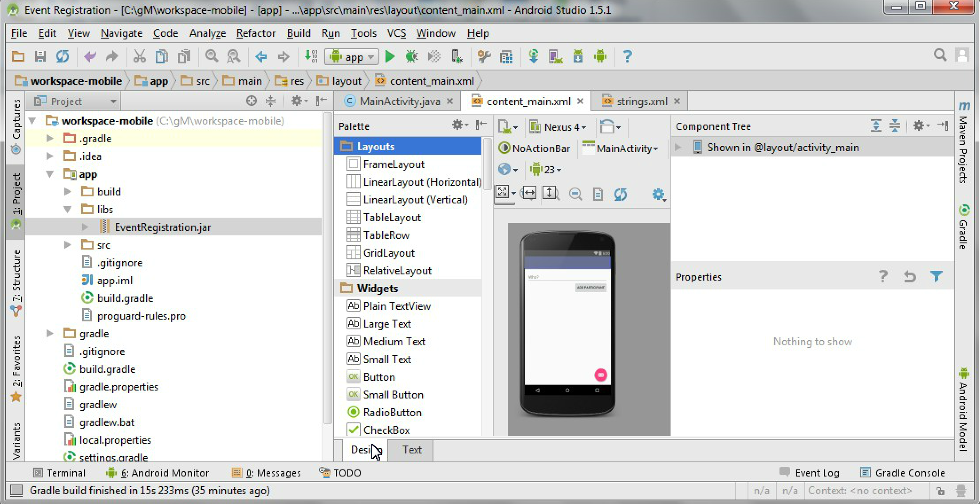
Task: Click the Save All toolbar icon
Action: click(40, 57)
